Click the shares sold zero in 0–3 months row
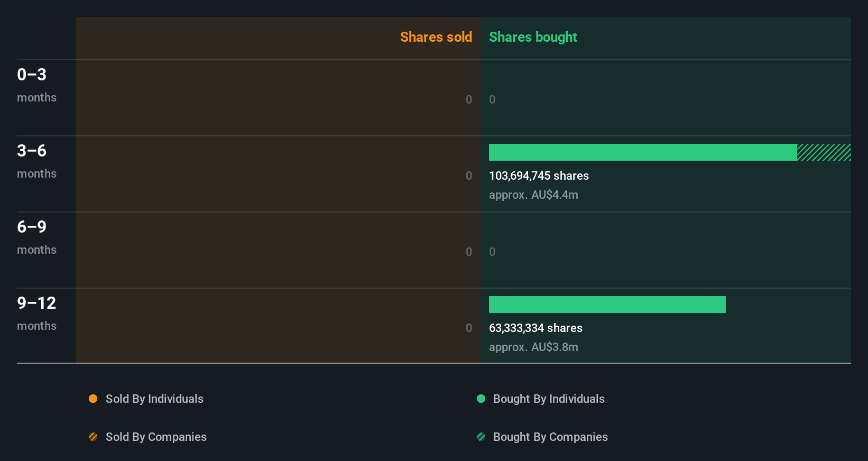 [469, 99]
